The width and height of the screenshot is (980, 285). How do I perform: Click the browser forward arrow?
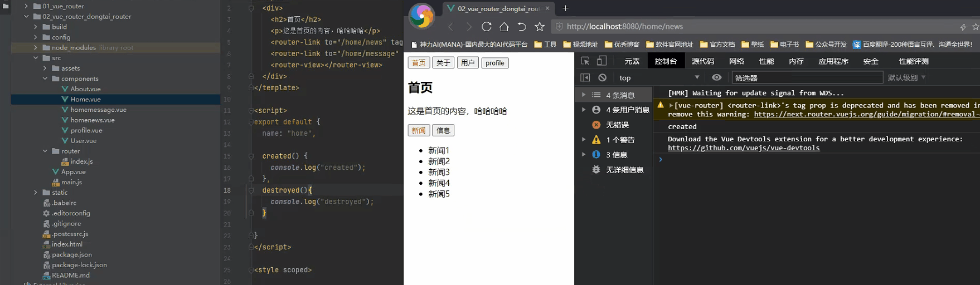pos(469,27)
